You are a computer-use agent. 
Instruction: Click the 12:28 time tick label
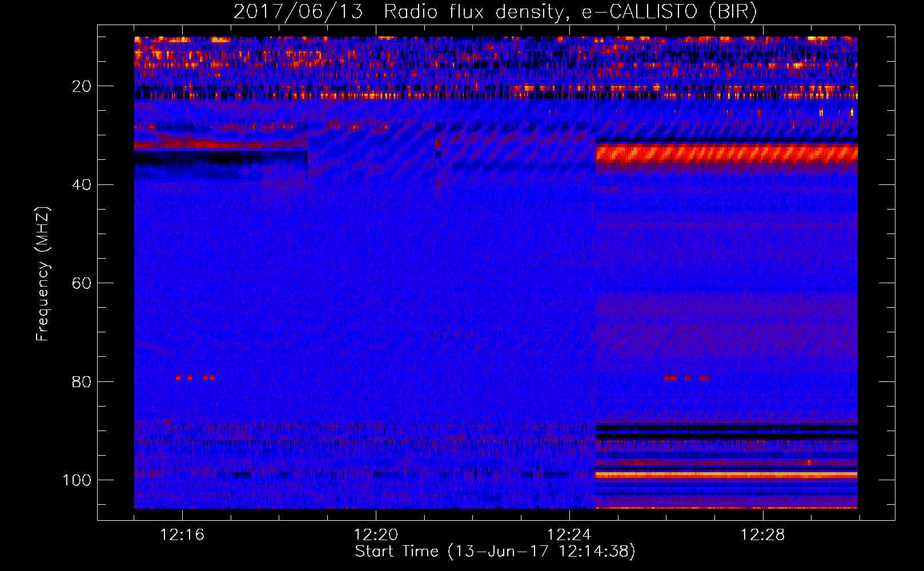(763, 535)
